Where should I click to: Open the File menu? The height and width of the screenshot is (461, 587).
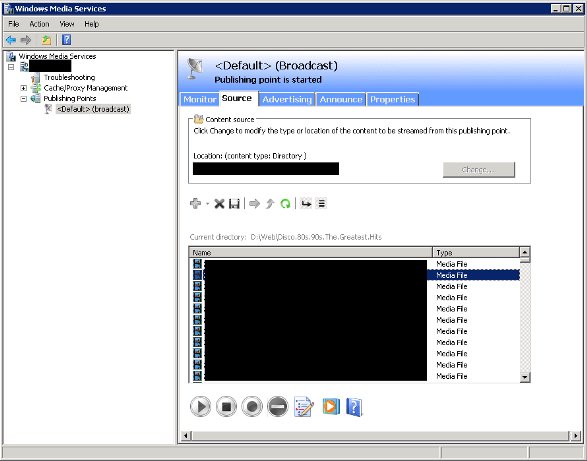(14, 24)
